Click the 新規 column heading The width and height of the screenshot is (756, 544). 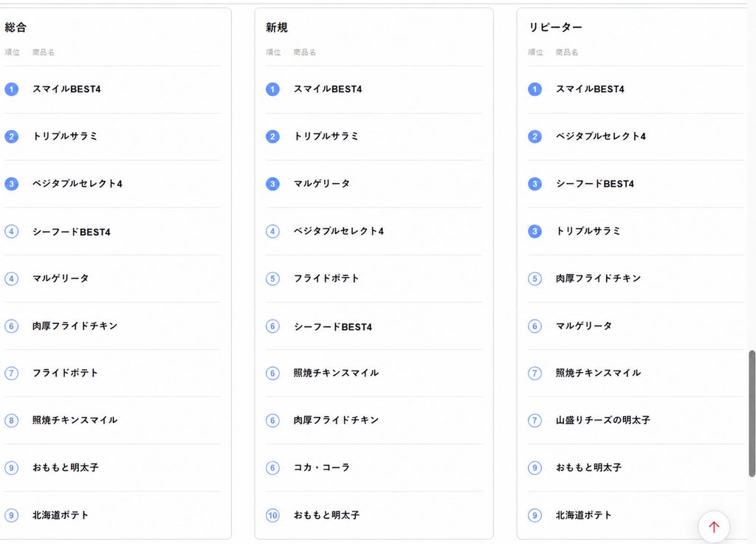(277, 27)
